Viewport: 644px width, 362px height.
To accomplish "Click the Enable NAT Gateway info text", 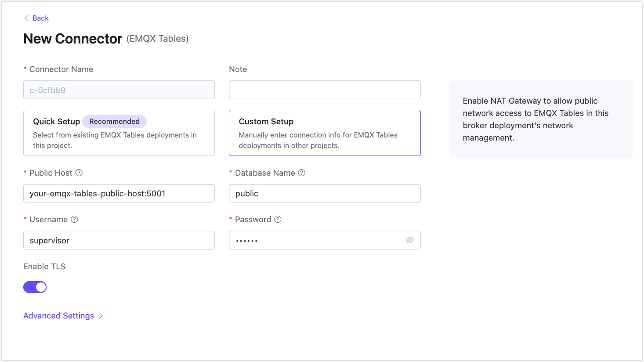I will point(535,119).
